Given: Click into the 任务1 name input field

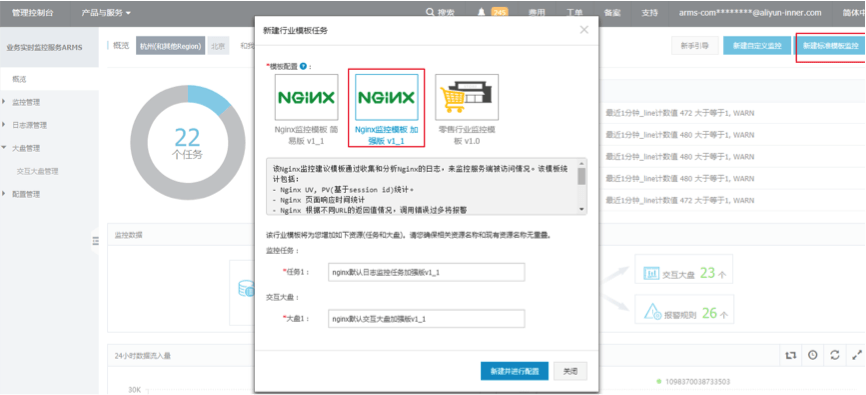Looking at the screenshot, I should pyautogui.click(x=426, y=272).
